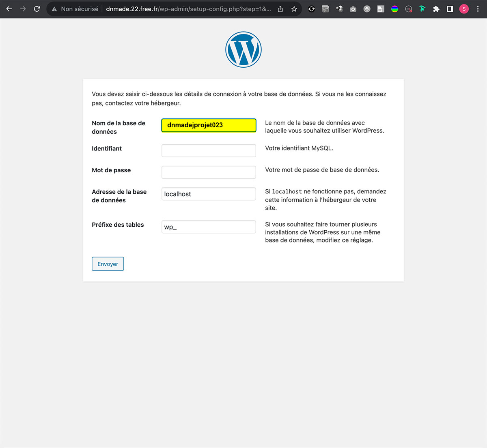The width and height of the screenshot is (487, 448).
Task: Toggle the browser side panel icon
Action: click(x=450, y=9)
